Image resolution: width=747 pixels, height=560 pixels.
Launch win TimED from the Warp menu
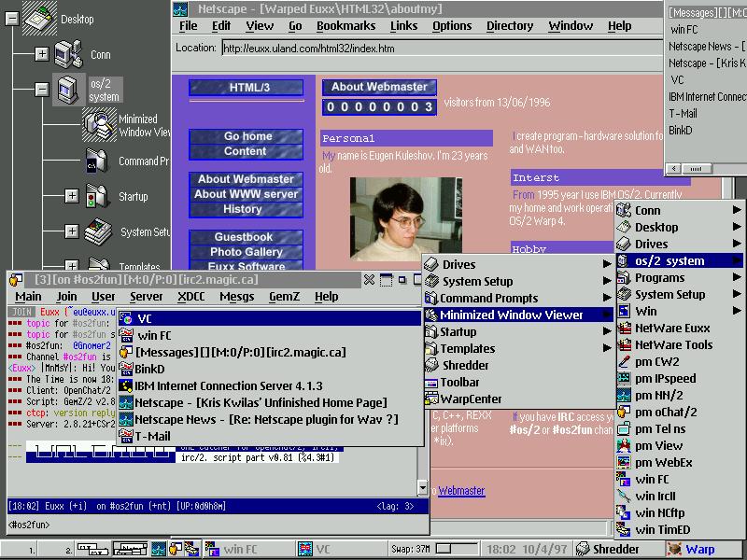[x=665, y=529]
